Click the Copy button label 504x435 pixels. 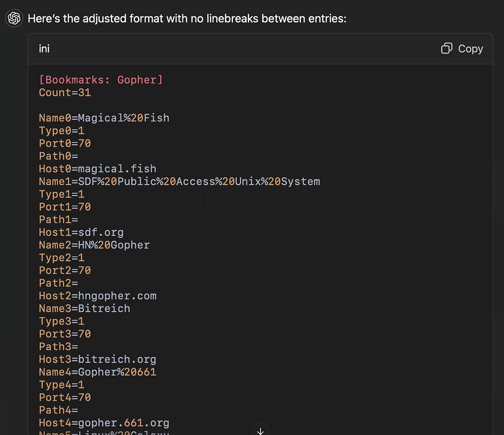[470, 49]
